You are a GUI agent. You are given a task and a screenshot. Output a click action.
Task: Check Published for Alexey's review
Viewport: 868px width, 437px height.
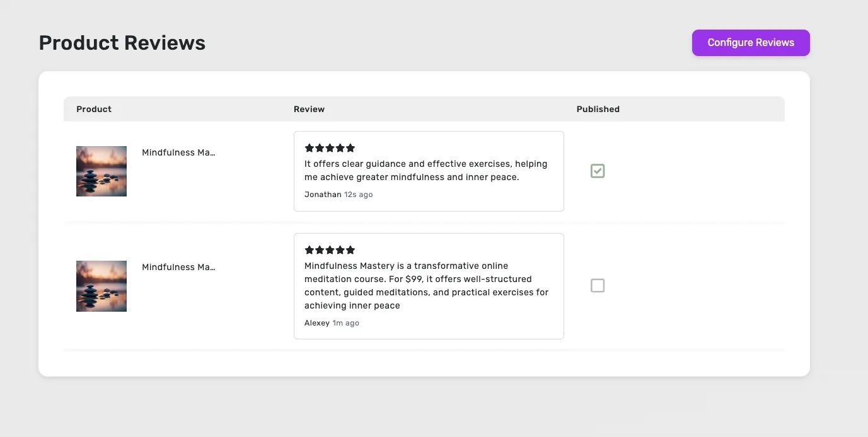(598, 285)
